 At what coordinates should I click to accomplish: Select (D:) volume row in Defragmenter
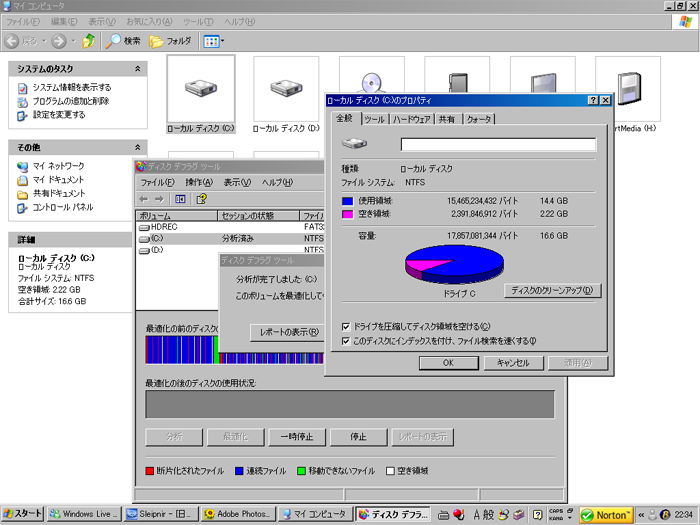pos(229,250)
